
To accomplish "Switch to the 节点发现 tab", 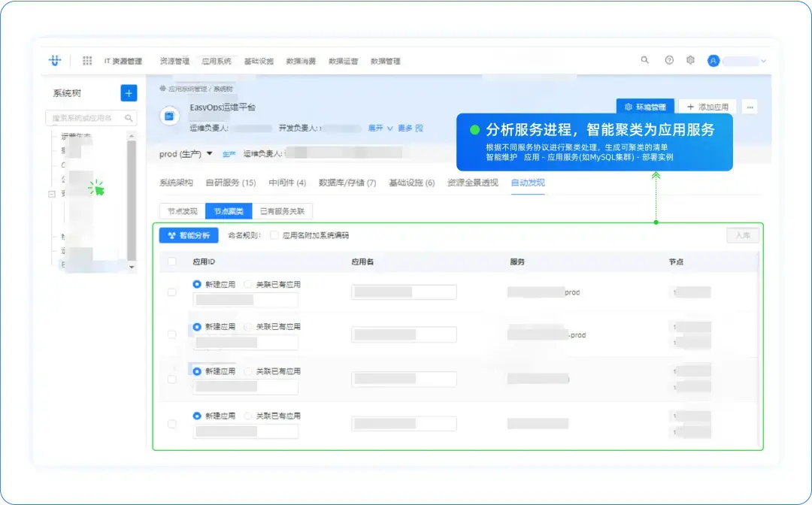I will point(183,210).
